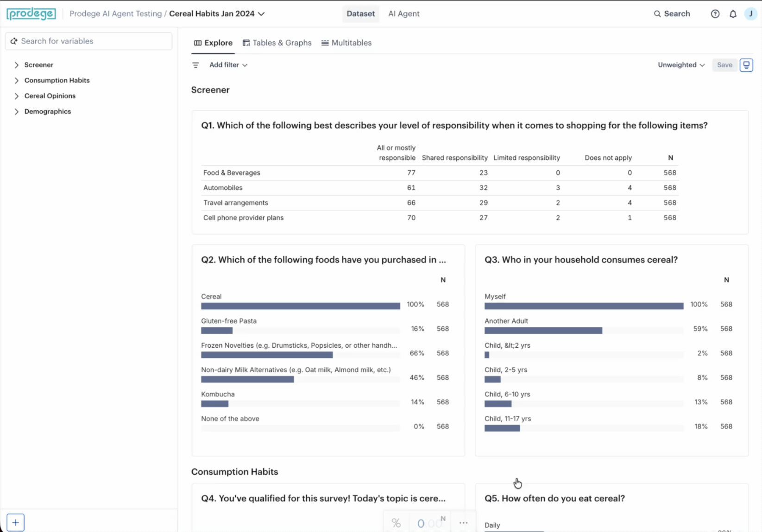
Task: Switch to the AI Agent tab
Action: click(x=404, y=14)
